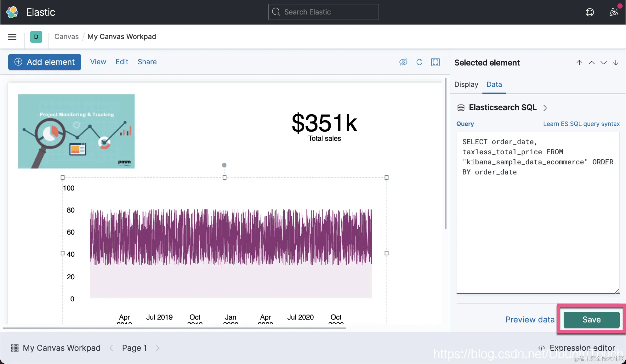Enter fullscreen mode icon
Viewport: 626px width, 364px height.
coord(435,62)
